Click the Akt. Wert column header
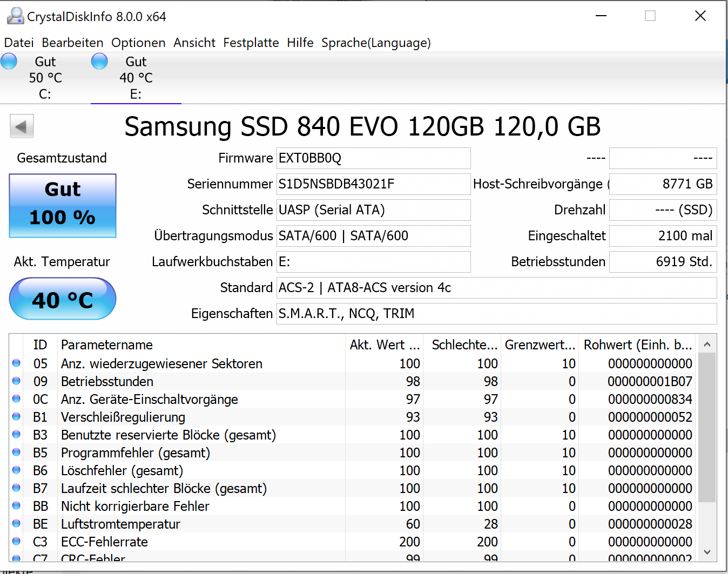Viewport: 728px width, 574px height. pyautogui.click(x=385, y=345)
